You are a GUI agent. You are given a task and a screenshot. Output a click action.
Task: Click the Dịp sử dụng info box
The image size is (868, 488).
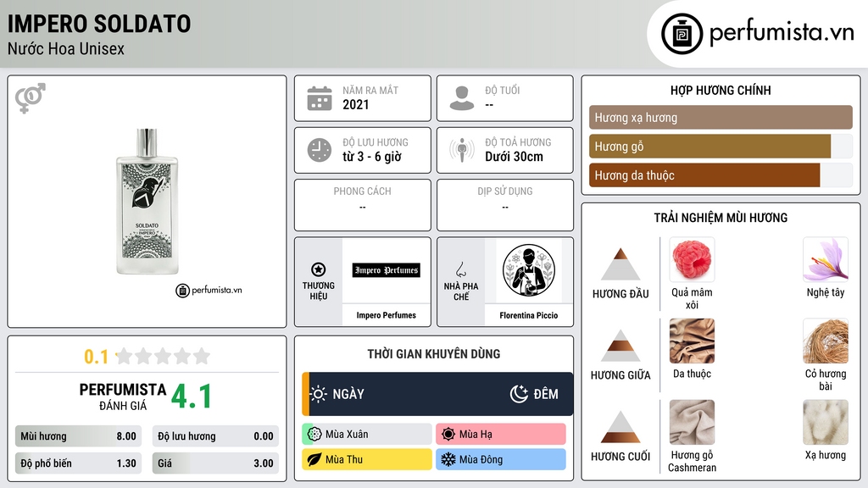(505, 205)
